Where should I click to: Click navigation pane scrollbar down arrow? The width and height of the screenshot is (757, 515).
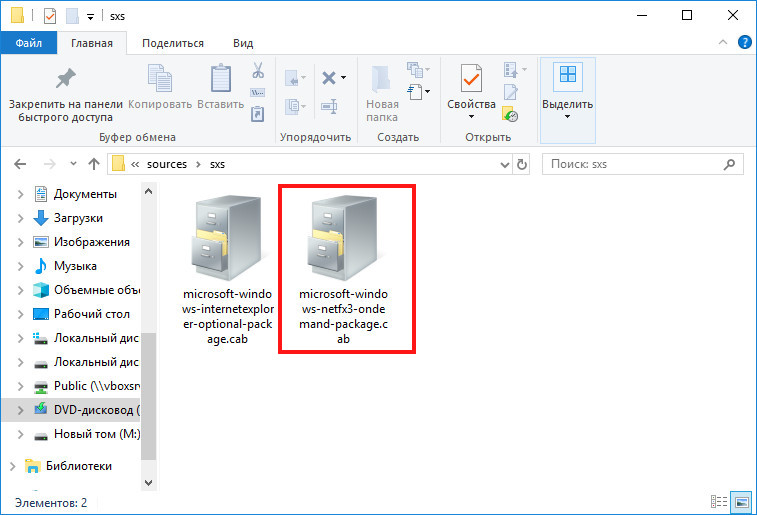pos(149,482)
